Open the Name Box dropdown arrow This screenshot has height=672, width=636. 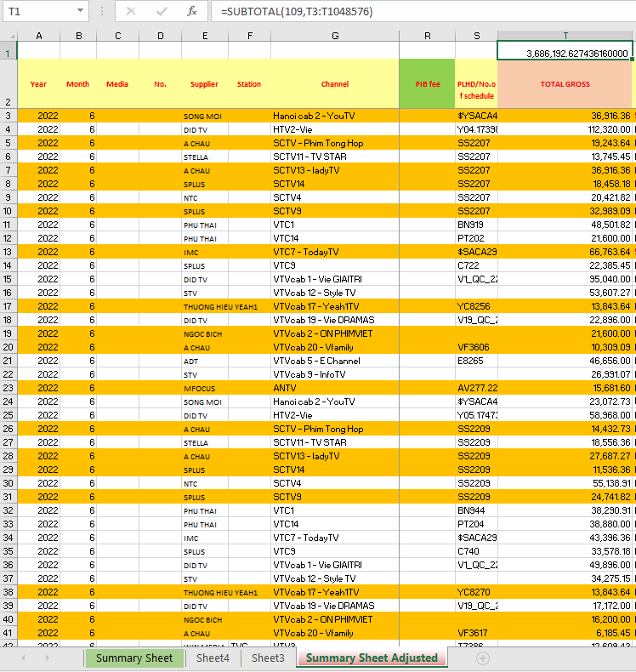[80, 11]
